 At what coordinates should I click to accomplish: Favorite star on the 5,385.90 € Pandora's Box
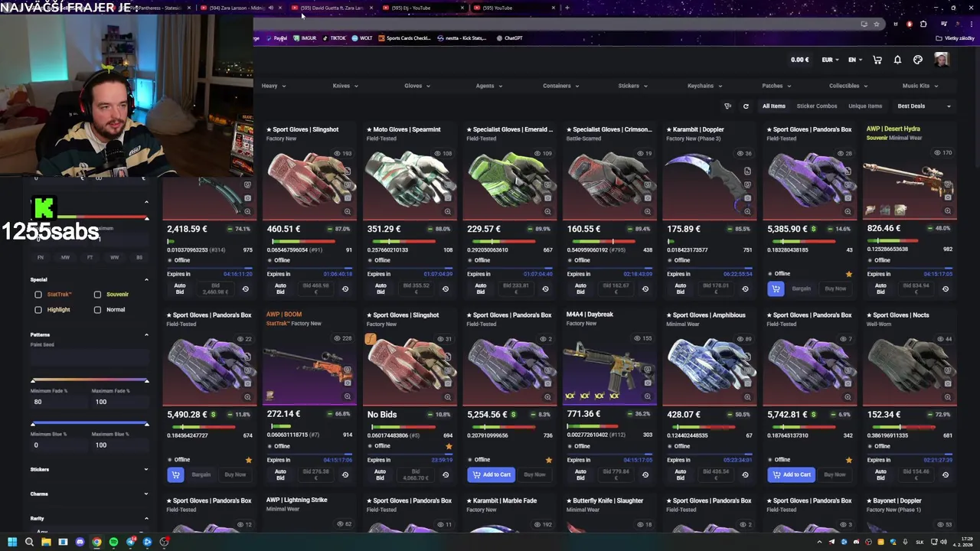(x=848, y=274)
